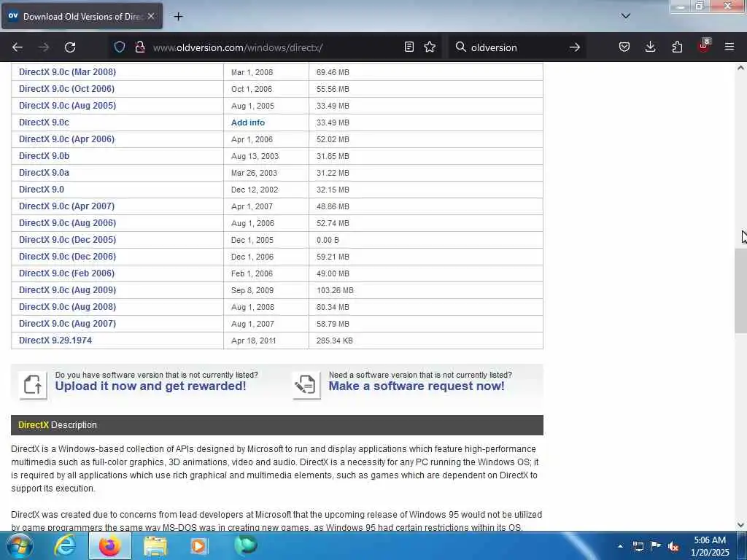The width and height of the screenshot is (747, 560).
Task: Select the Download Old Versions tab
Action: (82, 16)
